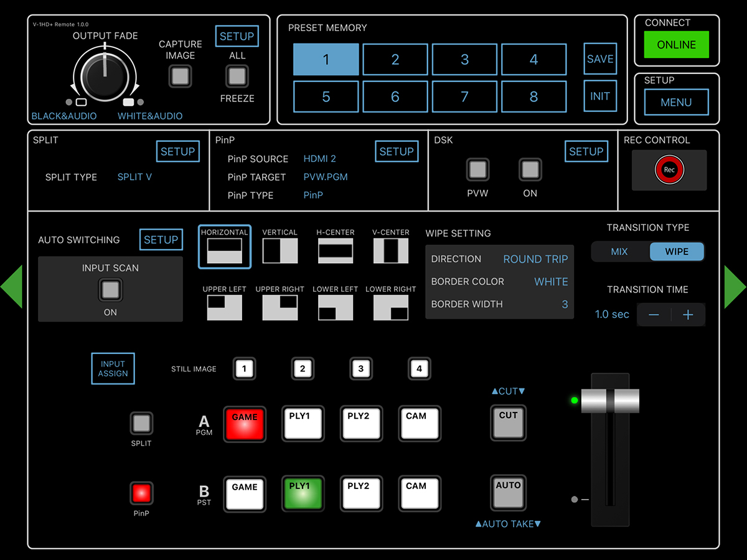
Task: Click the CUT transition button
Action: click(508, 423)
